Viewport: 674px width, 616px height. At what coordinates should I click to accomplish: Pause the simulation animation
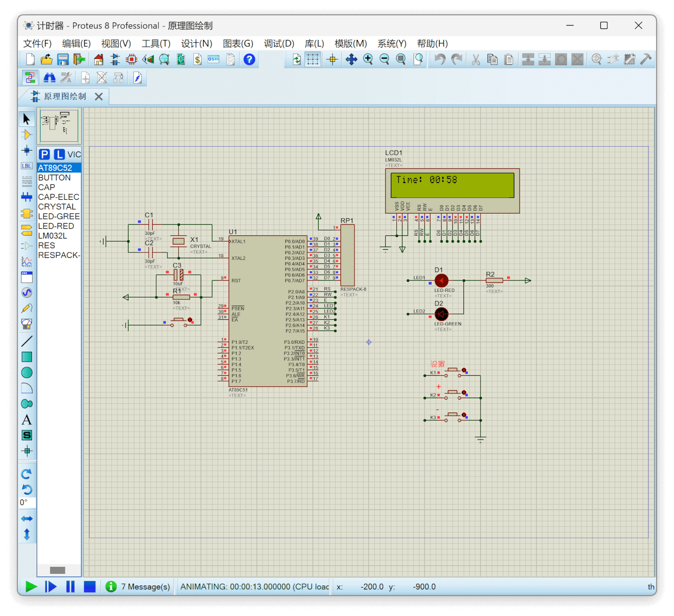(x=70, y=587)
